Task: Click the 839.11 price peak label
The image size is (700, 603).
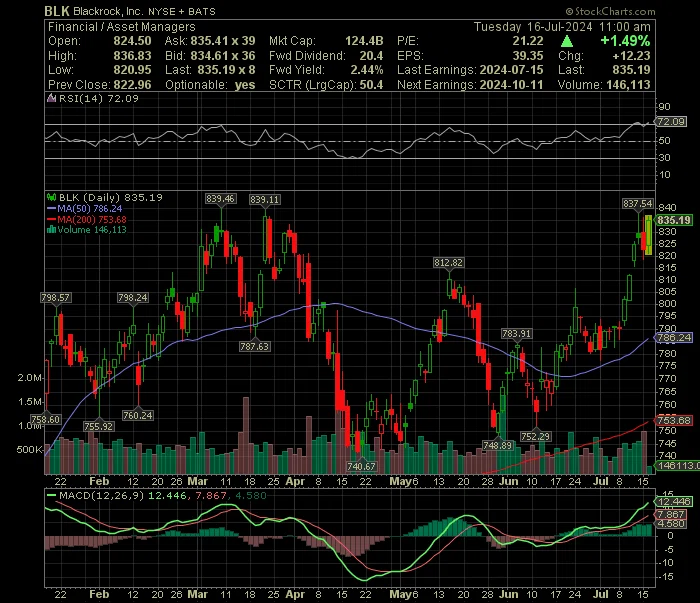Action: click(x=265, y=200)
